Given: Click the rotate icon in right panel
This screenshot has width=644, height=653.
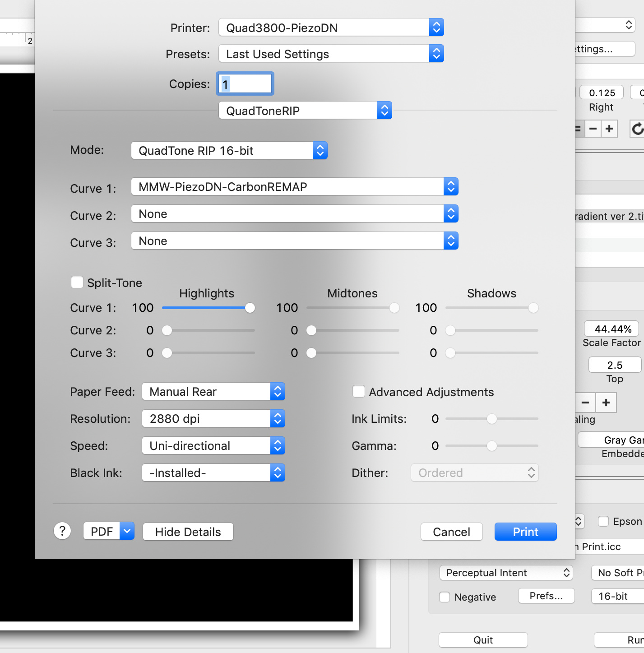Looking at the screenshot, I should pos(637,129).
